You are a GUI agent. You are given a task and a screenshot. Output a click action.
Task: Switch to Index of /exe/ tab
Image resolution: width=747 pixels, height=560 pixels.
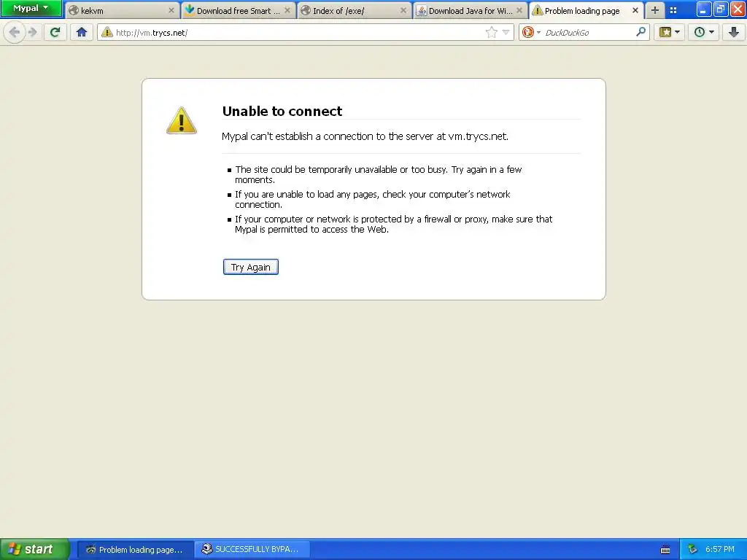355,10
